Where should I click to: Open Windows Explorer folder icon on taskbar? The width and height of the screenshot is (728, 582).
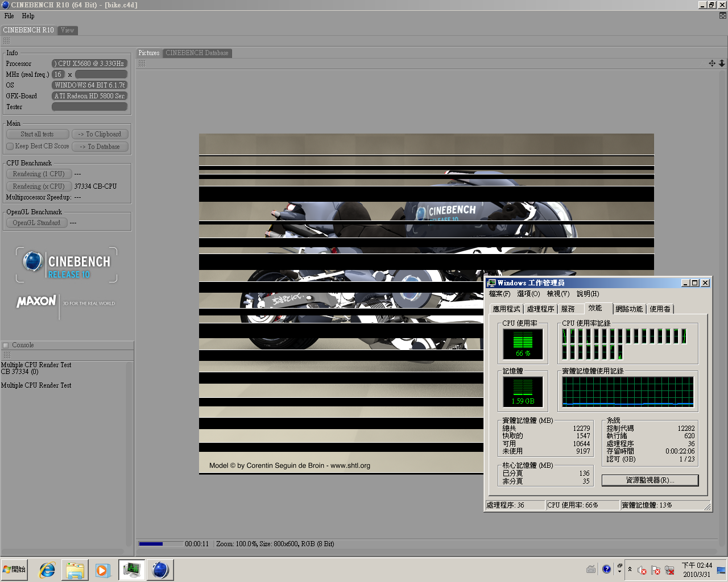click(x=75, y=569)
